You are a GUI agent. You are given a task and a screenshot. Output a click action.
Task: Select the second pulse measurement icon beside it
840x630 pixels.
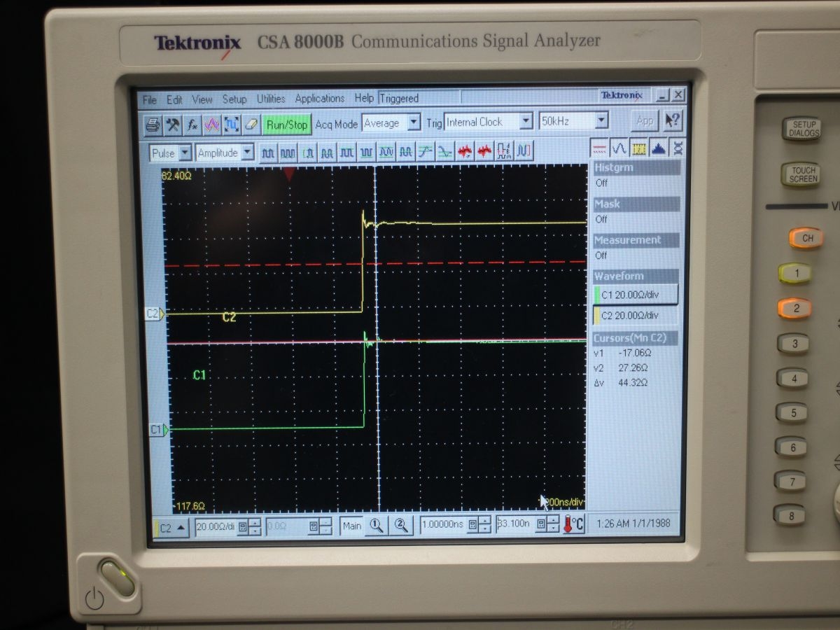[x=288, y=152]
